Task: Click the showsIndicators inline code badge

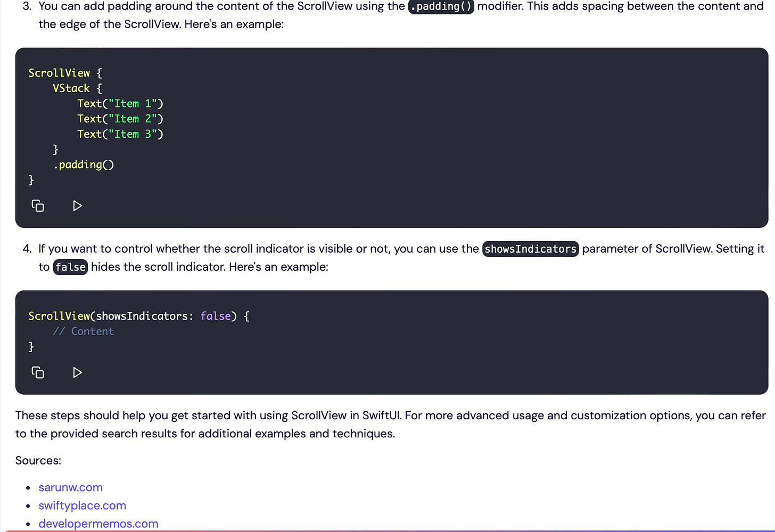Action: tap(530, 248)
